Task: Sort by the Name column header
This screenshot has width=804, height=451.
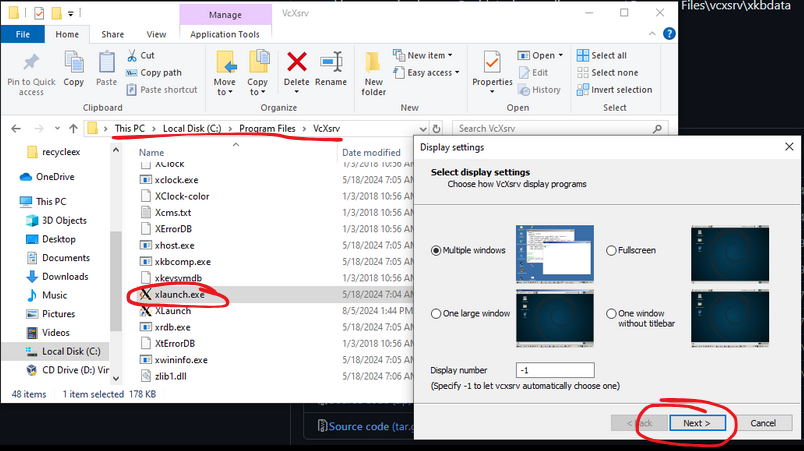Action: coord(151,153)
